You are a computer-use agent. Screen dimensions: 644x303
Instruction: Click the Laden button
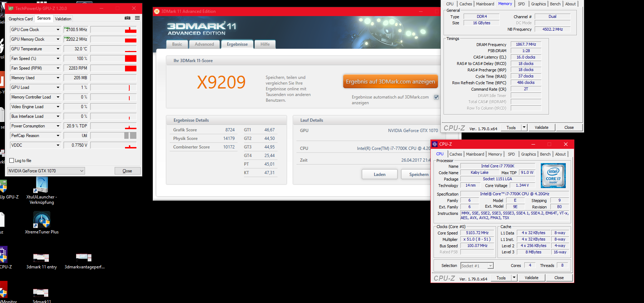click(380, 174)
